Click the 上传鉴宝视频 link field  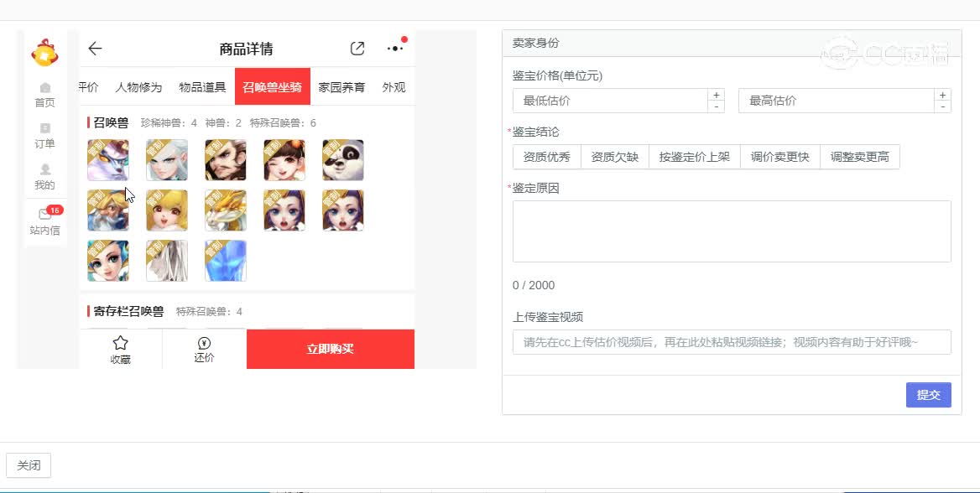(x=732, y=342)
